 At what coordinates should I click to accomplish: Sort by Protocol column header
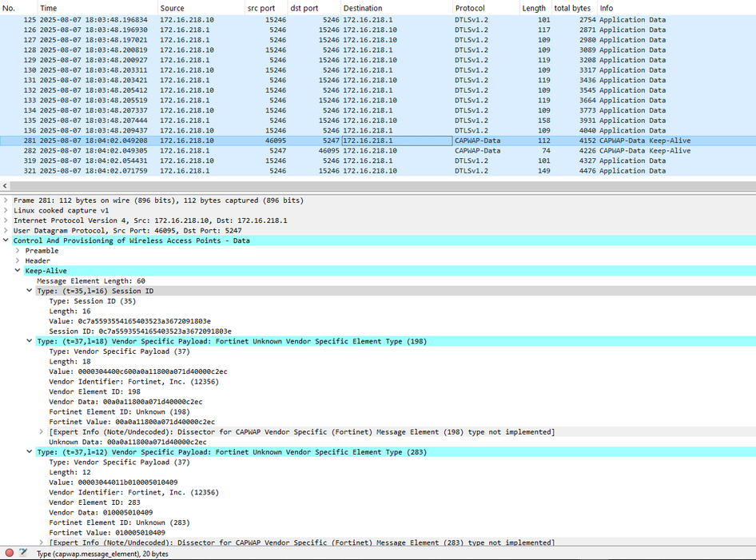pos(486,8)
